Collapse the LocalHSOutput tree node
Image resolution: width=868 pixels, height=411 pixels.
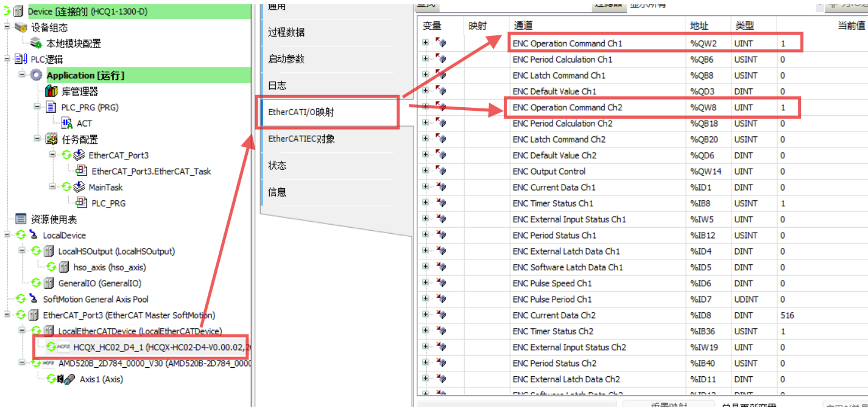22,251
